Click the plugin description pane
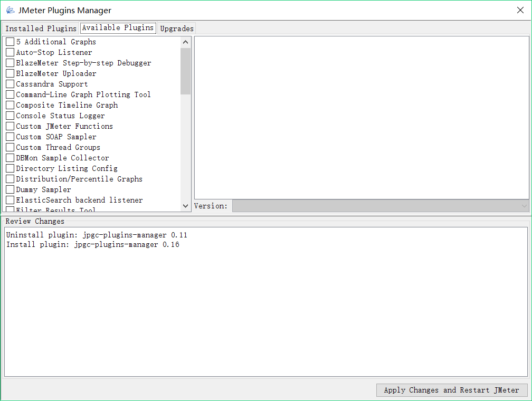 [362, 117]
